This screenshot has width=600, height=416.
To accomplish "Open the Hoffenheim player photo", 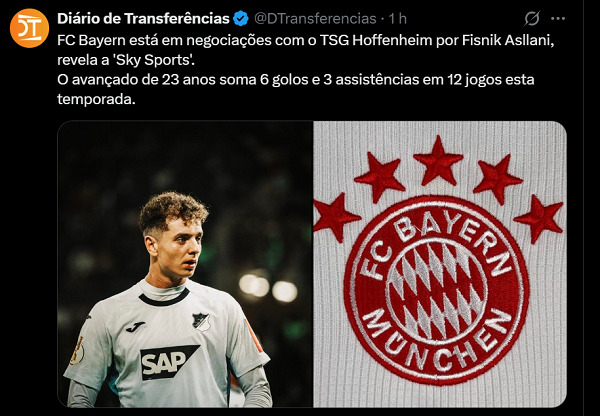I will click(185, 264).
